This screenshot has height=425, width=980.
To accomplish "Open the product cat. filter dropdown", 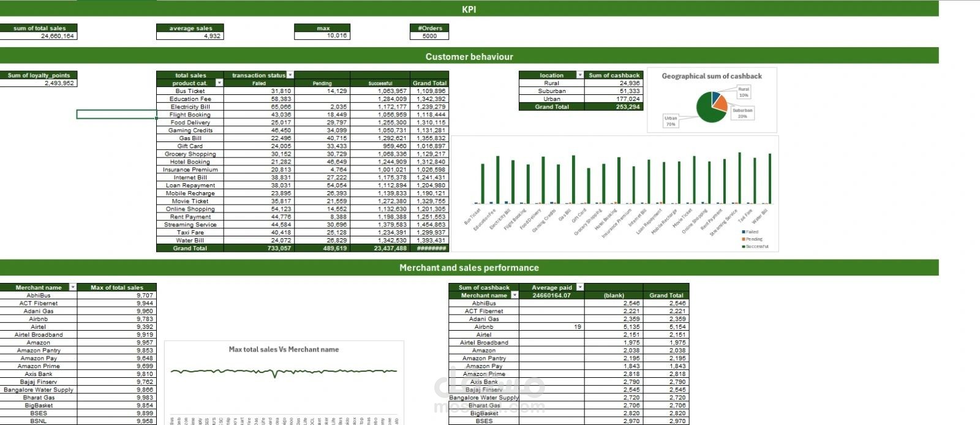I will (219, 83).
